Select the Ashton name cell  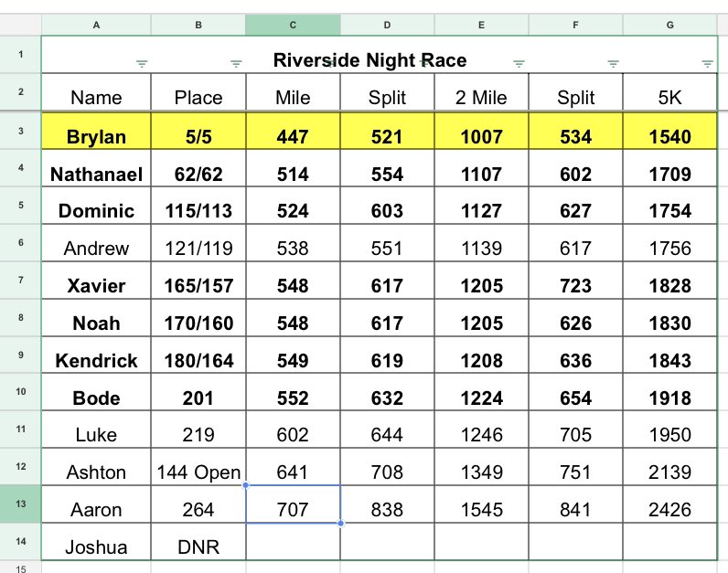click(x=96, y=467)
